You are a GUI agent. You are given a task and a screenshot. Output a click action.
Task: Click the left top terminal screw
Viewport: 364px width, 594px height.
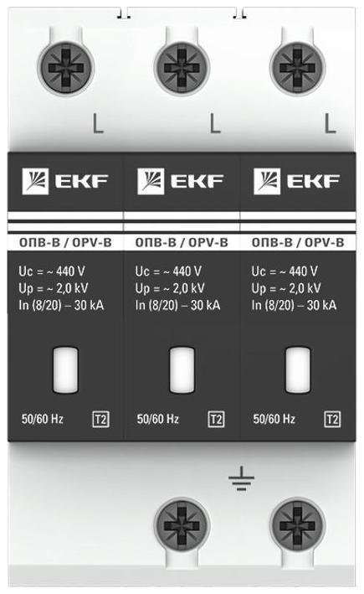(x=65, y=68)
